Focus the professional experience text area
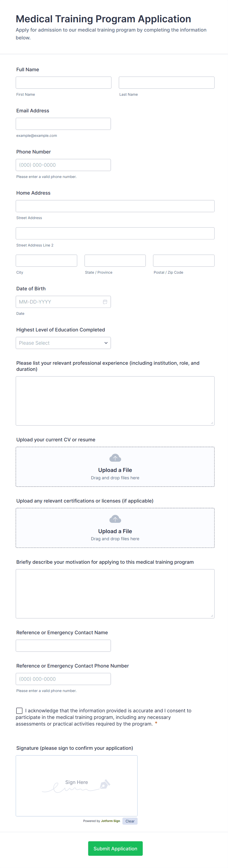The width and height of the screenshot is (228, 868). pyautogui.click(x=115, y=401)
